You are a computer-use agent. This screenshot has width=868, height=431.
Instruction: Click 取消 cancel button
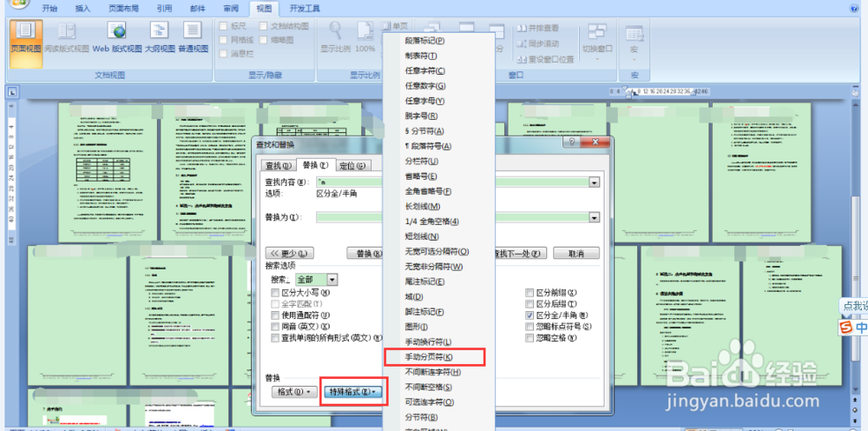[x=576, y=253]
